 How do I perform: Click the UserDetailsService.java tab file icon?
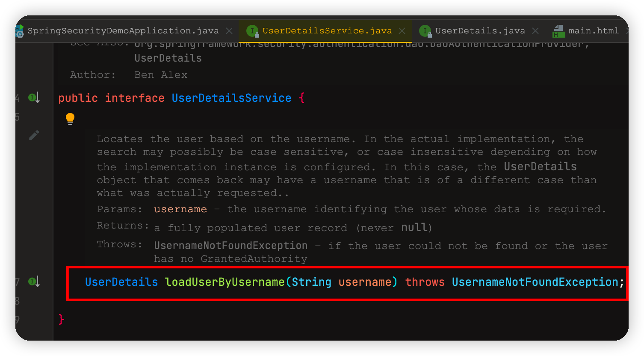pos(253,31)
